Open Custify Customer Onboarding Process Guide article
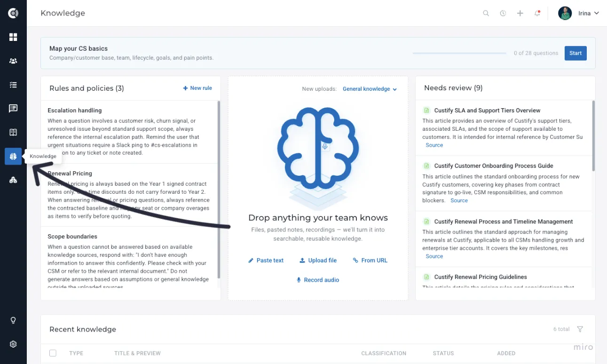 [494, 166]
